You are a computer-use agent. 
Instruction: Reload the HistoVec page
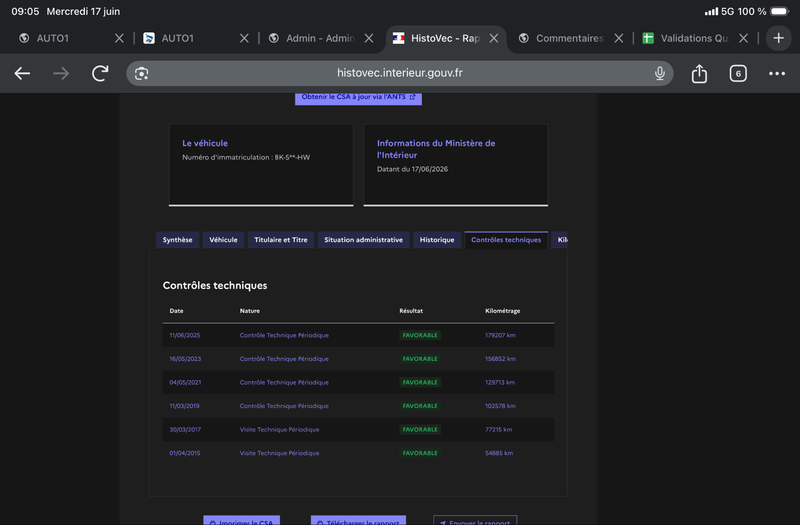click(100, 73)
